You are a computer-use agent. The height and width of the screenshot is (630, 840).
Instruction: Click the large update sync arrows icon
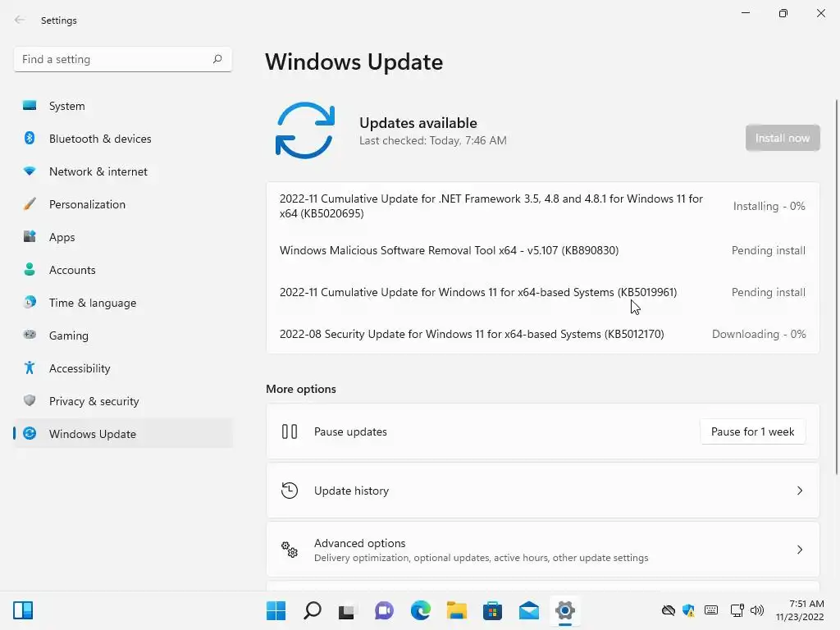point(305,130)
